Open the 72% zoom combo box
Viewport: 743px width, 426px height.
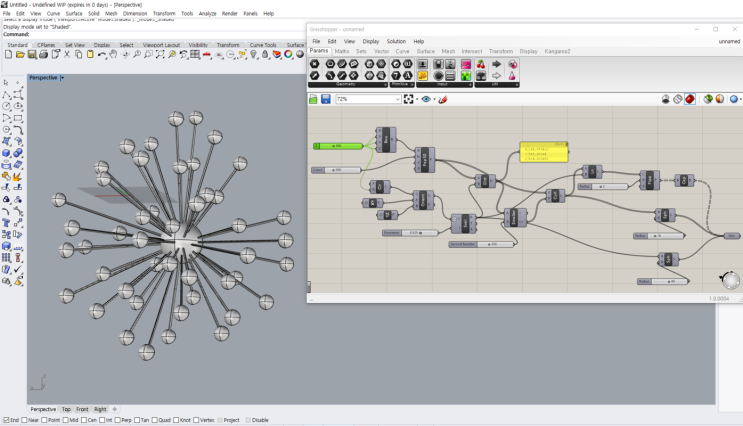pos(369,99)
